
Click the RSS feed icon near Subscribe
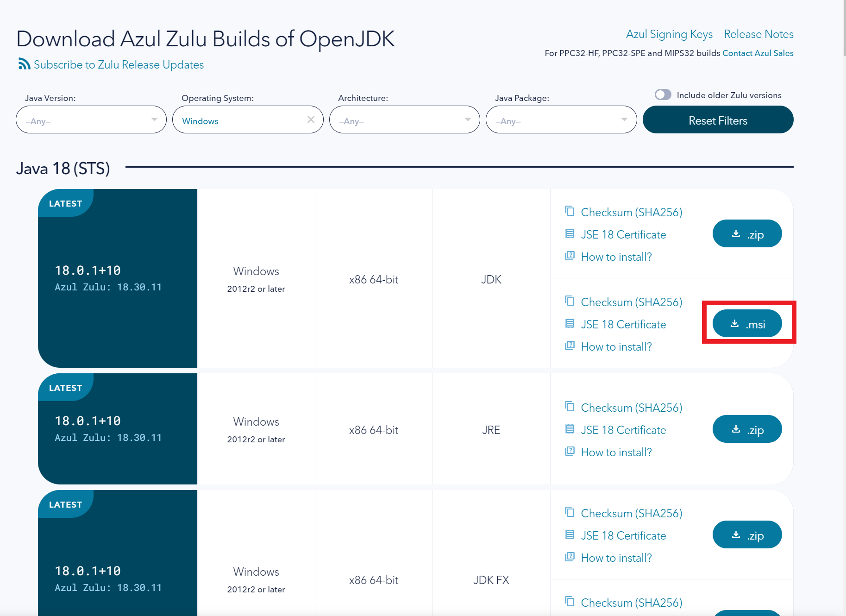[24, 64]
